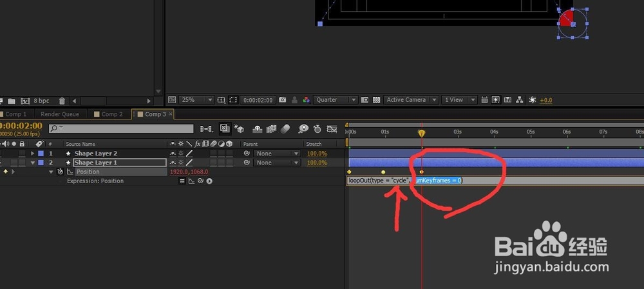Switch to the Comp 1 tab
The image size is (644, 289).
15,114
